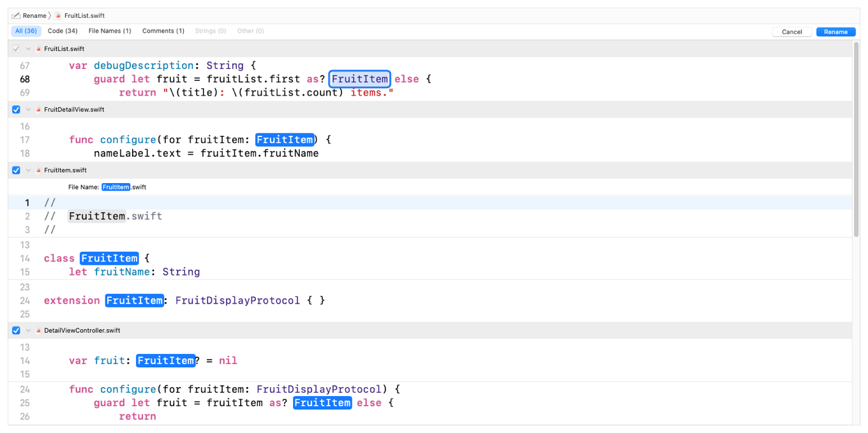Select the File Names (1) tab
The image size is (868, 433).
[x=110, y=31]
